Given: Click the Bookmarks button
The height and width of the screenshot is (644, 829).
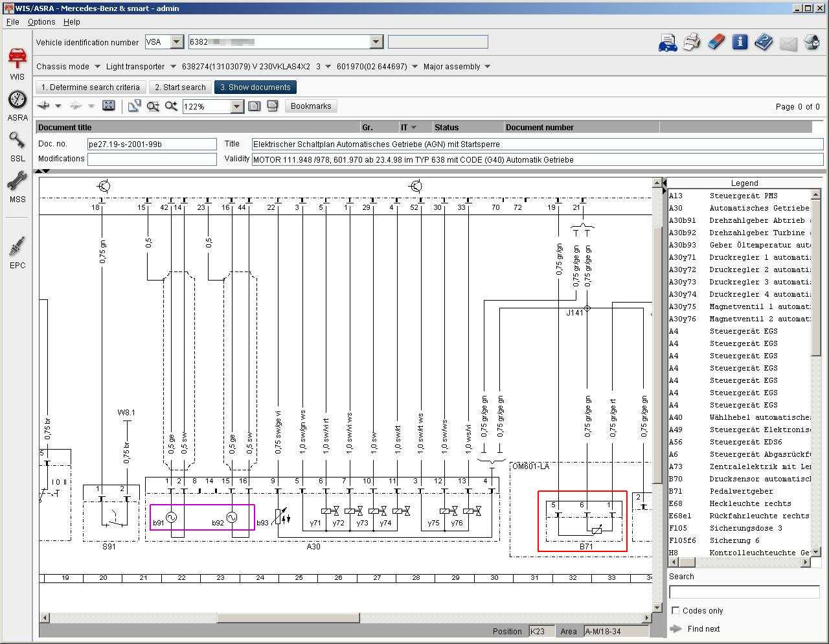Looking at the screenshot, I should [x=311, y=106].
